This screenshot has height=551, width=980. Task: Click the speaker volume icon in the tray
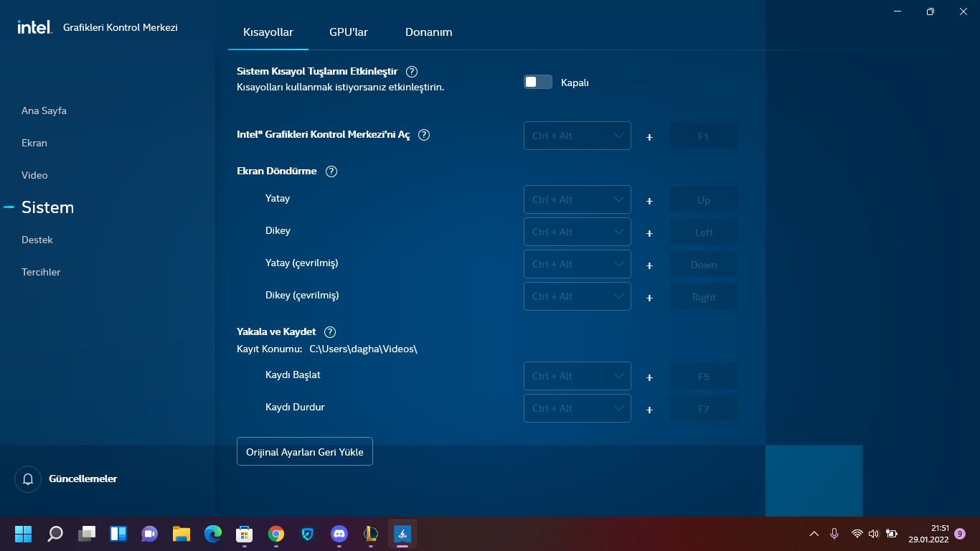874,534
